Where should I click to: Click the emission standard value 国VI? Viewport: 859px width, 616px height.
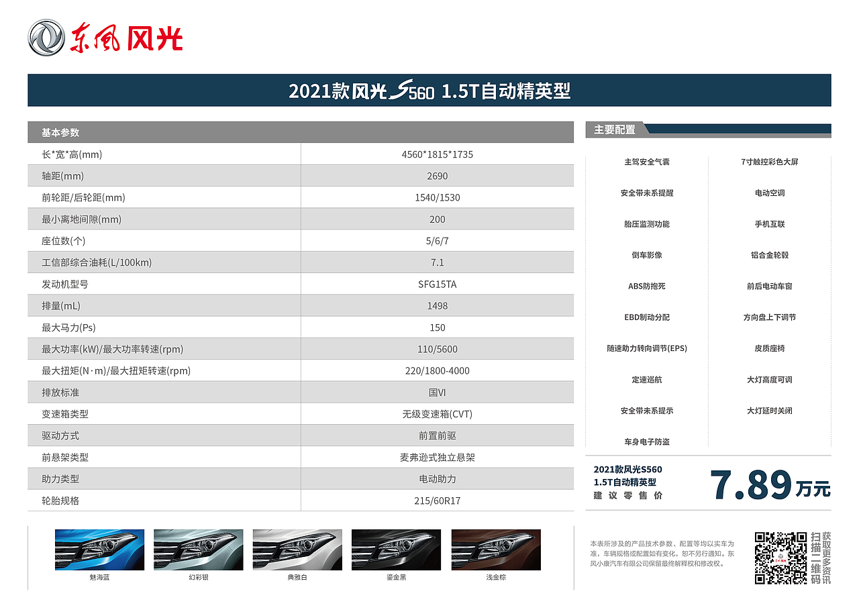(x=438, y=393)
